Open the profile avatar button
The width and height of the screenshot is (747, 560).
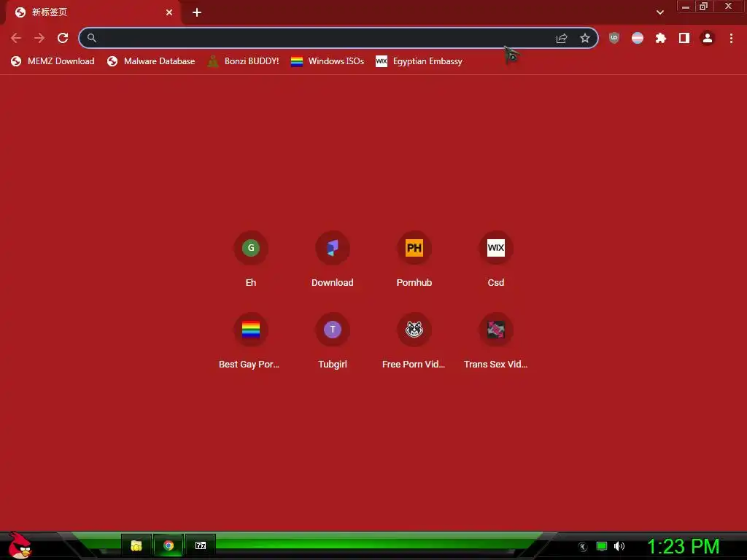[708, 38]
